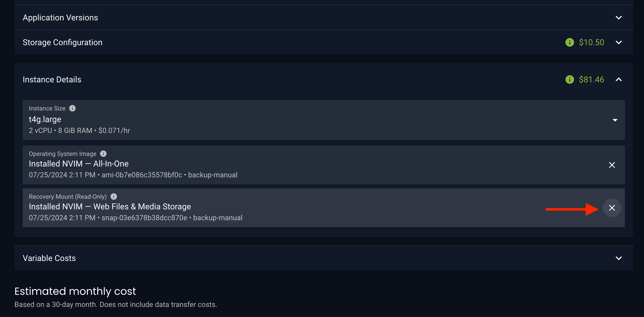Click the Operating System Image info icon
Screen dimensions: 644x317
103,154
